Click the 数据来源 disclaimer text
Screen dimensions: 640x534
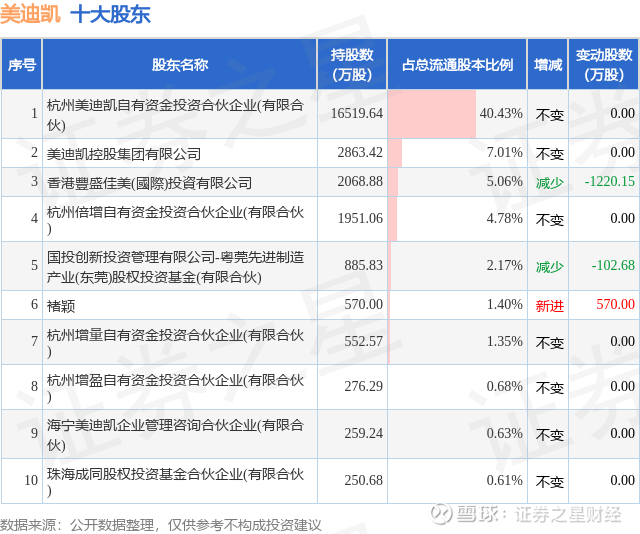pos(161,525)
